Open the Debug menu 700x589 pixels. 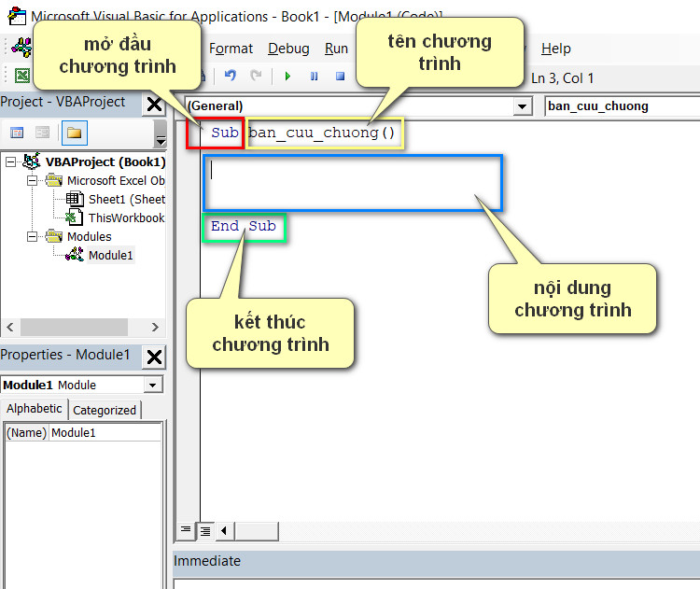288,49
